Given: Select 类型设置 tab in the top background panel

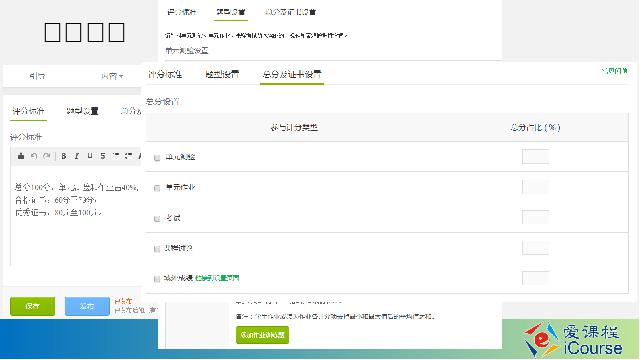Looking at the screenshot, I should (231, 12).
